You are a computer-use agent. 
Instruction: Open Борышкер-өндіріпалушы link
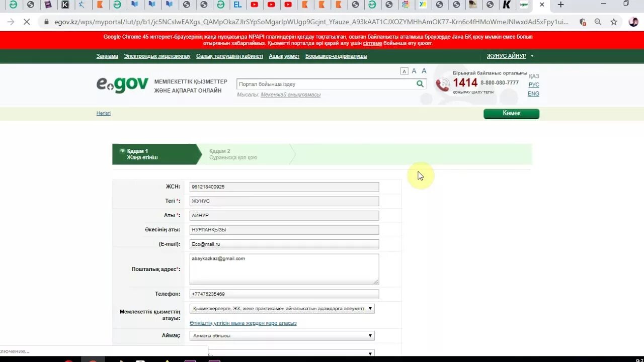(336, 56)
